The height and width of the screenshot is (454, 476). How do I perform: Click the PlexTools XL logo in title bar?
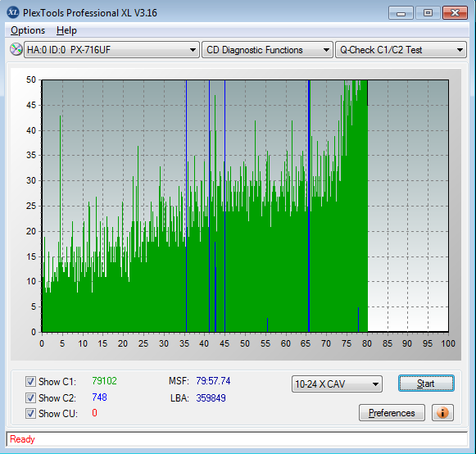(13, 13)
